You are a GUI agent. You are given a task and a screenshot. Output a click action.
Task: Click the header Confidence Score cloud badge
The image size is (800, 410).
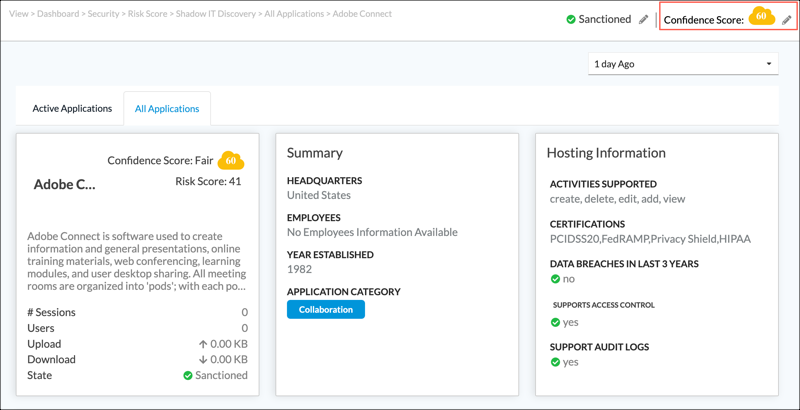pos(762,17)
